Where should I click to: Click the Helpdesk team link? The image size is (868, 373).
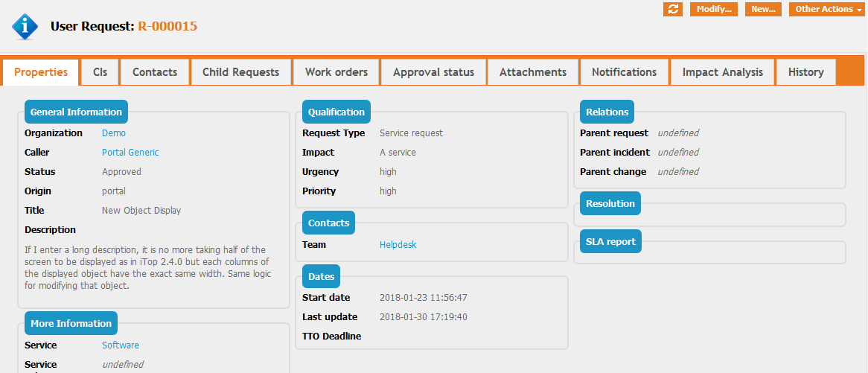pyautogui.click(x=398, y=245)
